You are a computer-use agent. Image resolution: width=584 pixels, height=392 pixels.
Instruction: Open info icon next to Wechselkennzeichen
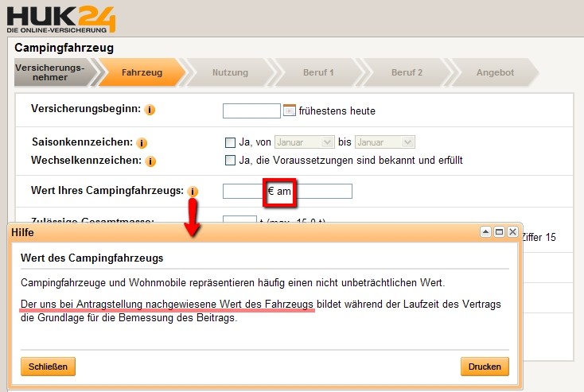(150, 161)
